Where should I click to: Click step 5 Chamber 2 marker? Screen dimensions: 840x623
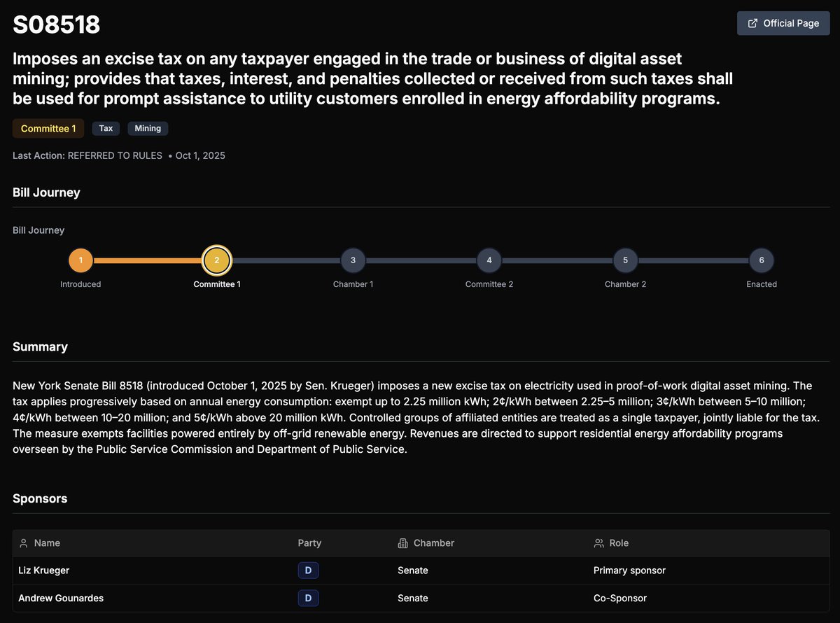coord(625,260)
